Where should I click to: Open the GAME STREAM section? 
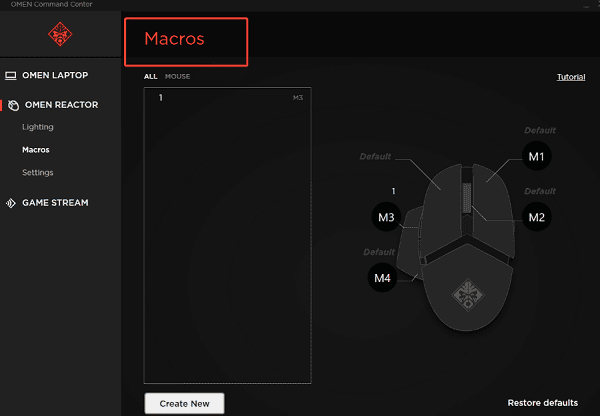click(x=55, y=203)
